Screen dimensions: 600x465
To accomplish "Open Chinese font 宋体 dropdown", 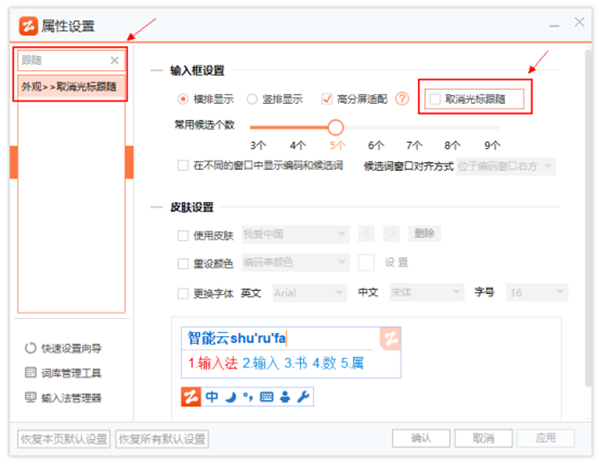I will [427, 292].
